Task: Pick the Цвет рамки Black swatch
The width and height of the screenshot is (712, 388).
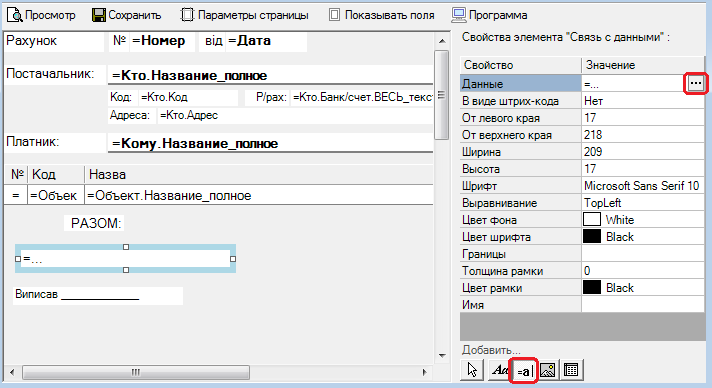Action: pyautogui.click(x=592, y=288)
